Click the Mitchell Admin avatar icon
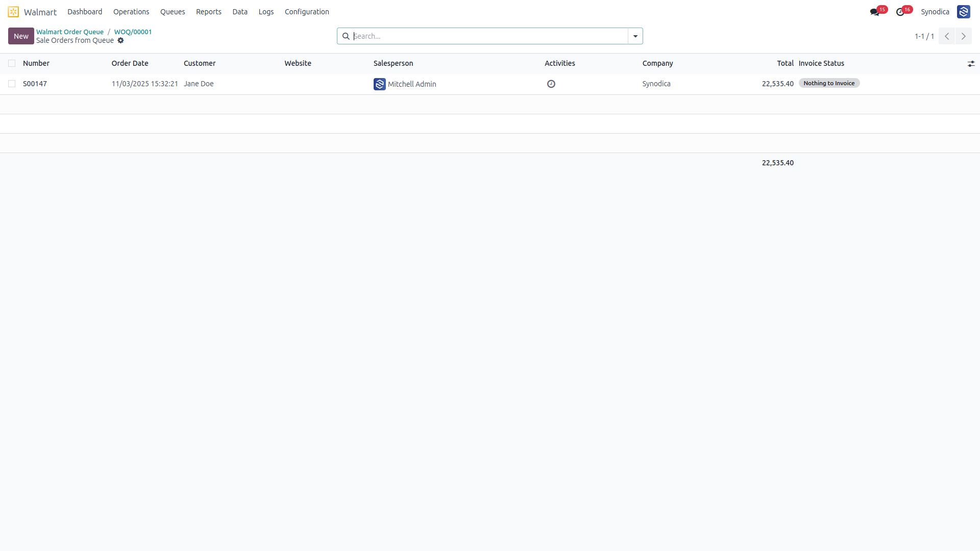Viewport: 980px width, 551px height. pyautogui.click(x=379, y=84)
